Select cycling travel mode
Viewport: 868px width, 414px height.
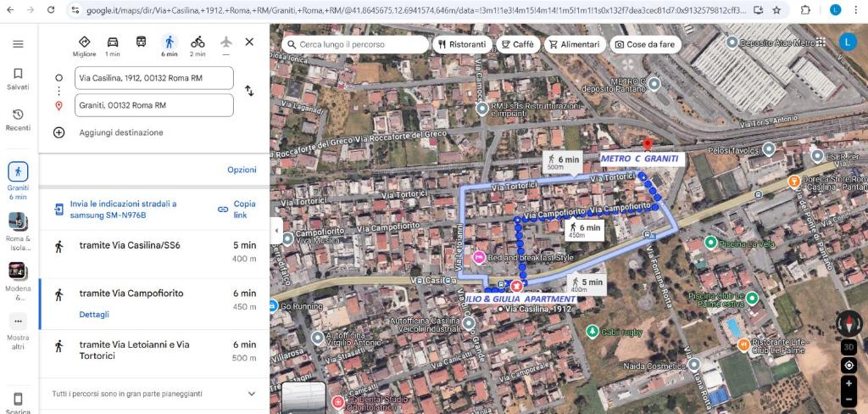[x=198, y=44]
